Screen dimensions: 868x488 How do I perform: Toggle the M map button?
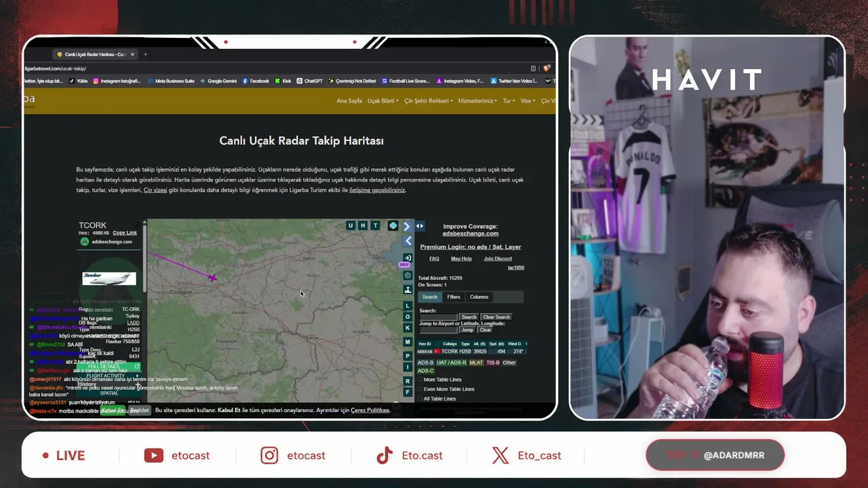point(408,342)
